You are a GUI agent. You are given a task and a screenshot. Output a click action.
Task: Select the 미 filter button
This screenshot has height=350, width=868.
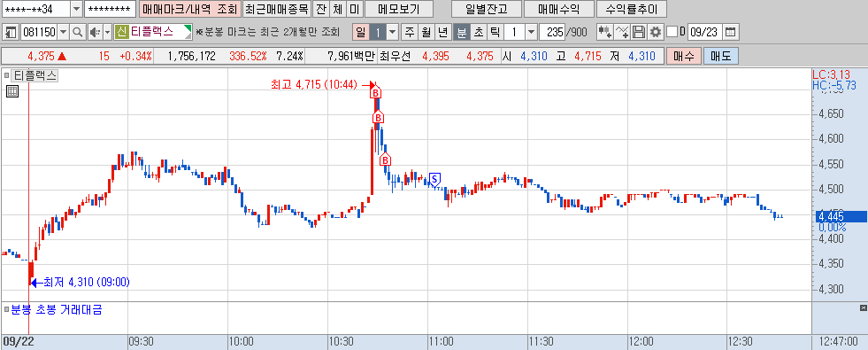(356, 9)
